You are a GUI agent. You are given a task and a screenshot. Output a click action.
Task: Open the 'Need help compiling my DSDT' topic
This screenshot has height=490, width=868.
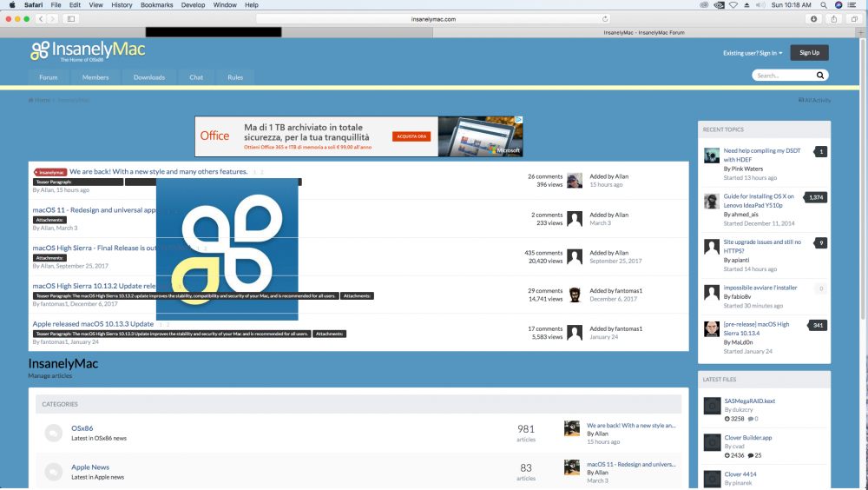pyautogui.click(x=762, y=156)
